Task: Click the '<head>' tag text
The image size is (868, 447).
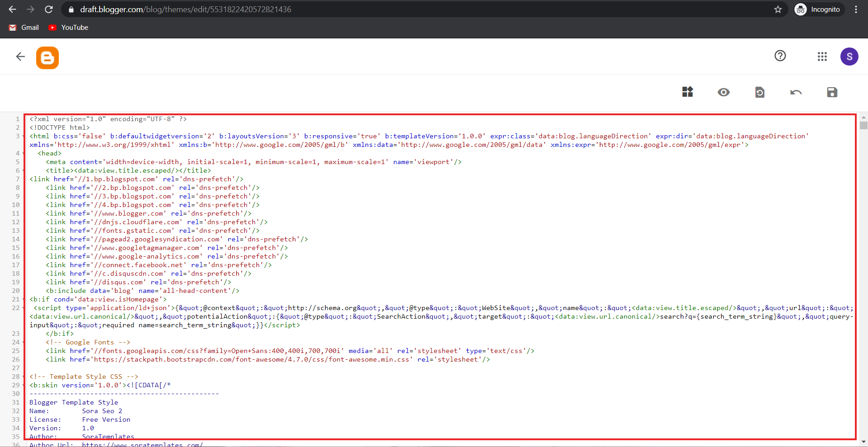Action: pos(50,153)
